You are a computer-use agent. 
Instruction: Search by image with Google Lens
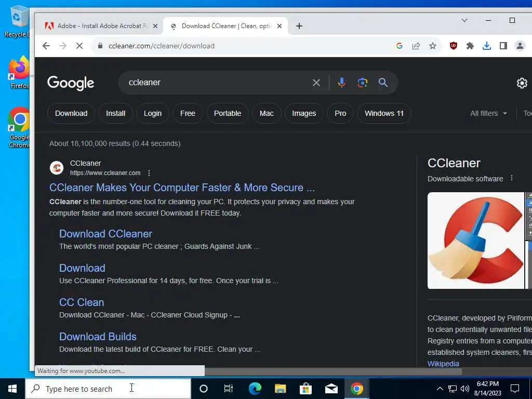coord(362,83)
